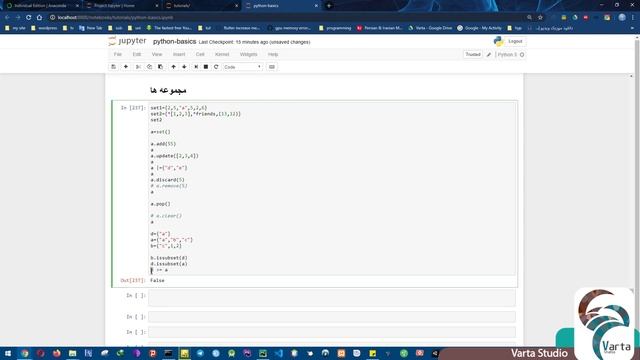The image size is (640, 360).
Task: Open the Widgets menu
Action: pos(249,54)
